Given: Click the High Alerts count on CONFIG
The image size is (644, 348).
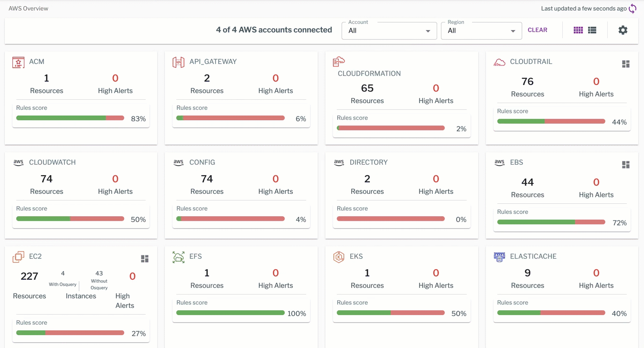Looking at the screenshot, I should click(x=276, y=179).
